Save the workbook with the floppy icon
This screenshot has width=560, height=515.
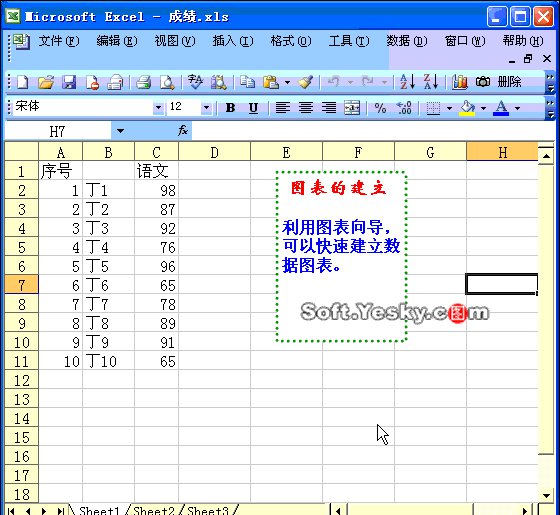(x=69, y=82)
